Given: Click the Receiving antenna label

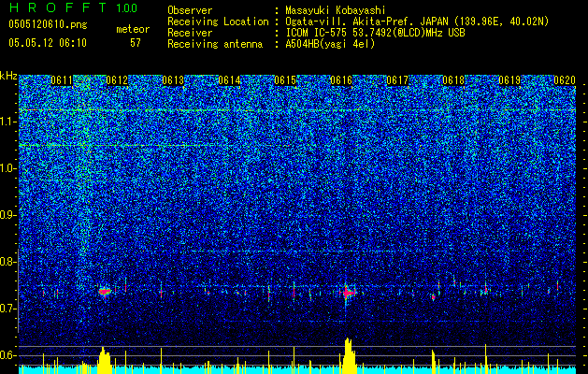Looking at the screenshot, I should click(x=215, y=44).
